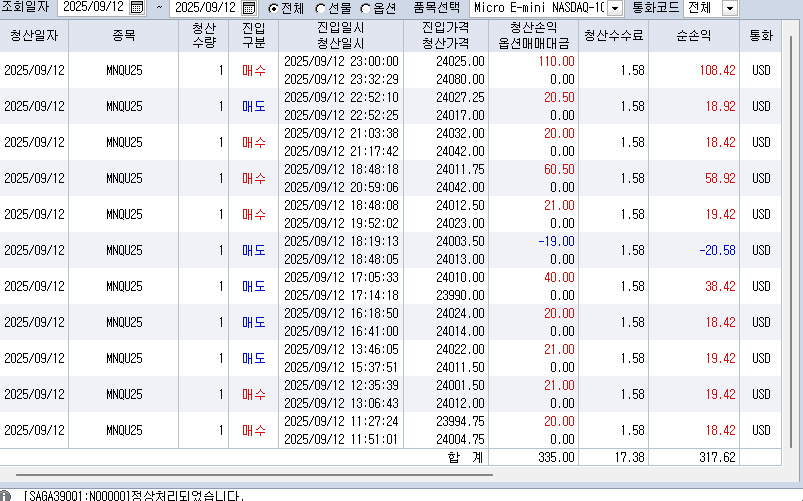This screenshot has width=803, height=501.
Task: Select total net profit 317.62
Action: pos(717,457)
